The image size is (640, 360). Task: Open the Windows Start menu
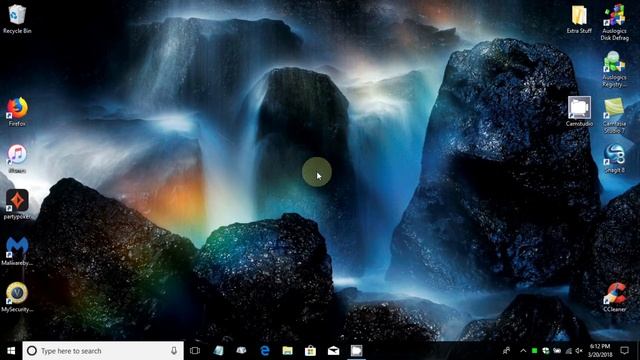click(11, 351)
